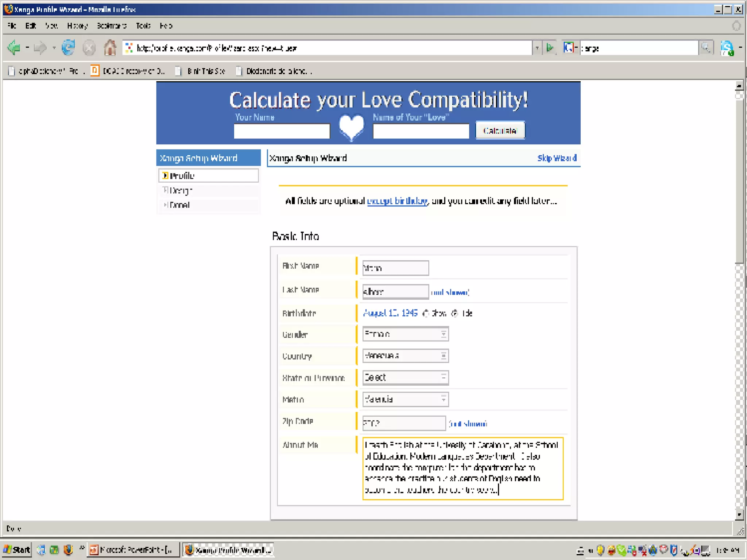Click the First Name input field
The height and width of the screenshot is (560, 747).
click(395, 268)
